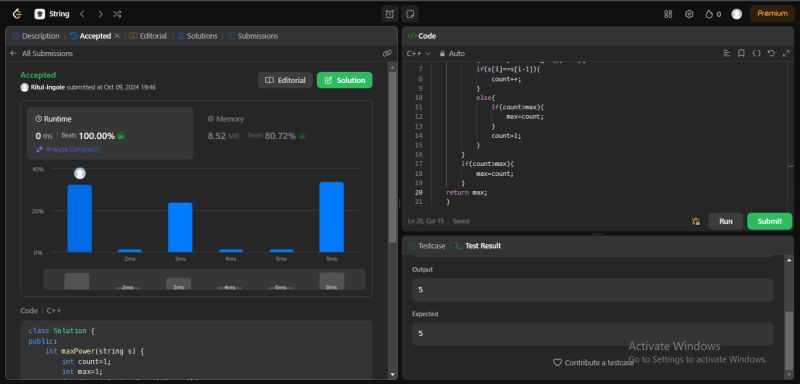
Task: Reset code to default icon
Action: coord(771,53)
